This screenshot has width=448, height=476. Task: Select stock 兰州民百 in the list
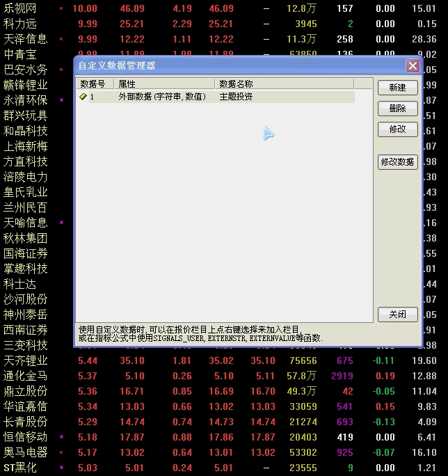click(x=26, y=207)
